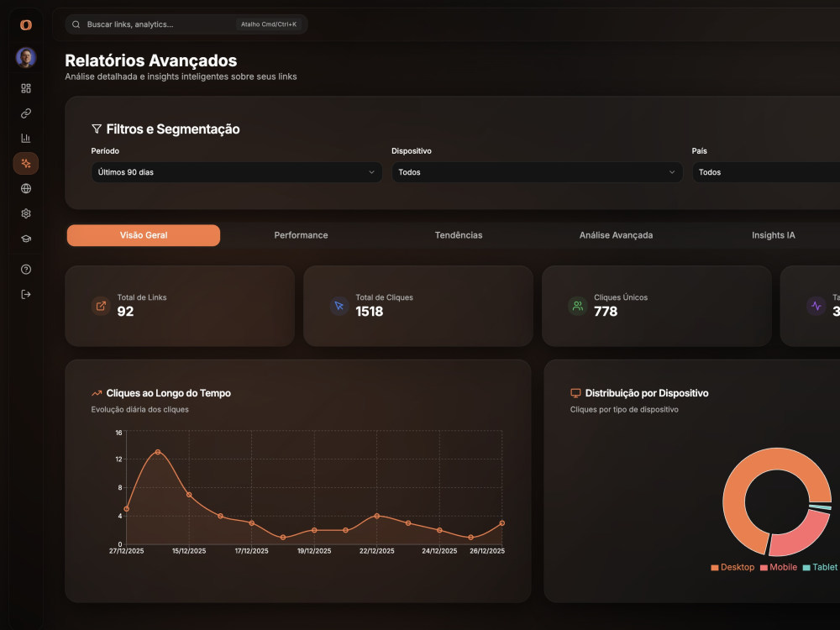Open the País dropdown showing Todos
Image resolution: width=840 pixels, height=630 pixels.
[x=766, y=172]
